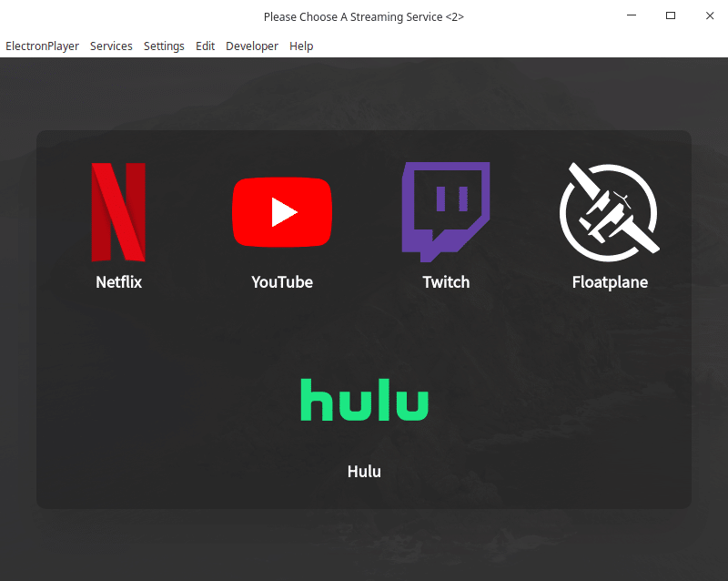The height and width of the screenshot is (581, 728).
Task: Click the Netflix text label
Action: 118,282
